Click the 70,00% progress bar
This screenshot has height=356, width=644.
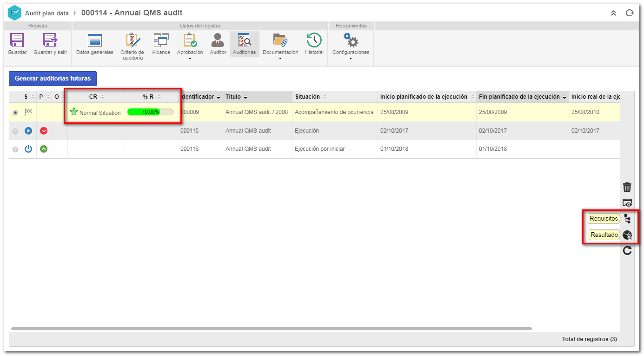click(x=150, y=112)
